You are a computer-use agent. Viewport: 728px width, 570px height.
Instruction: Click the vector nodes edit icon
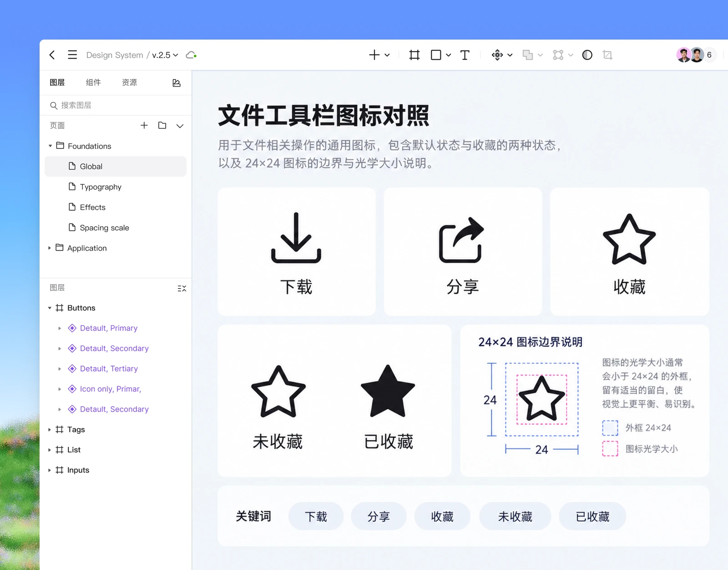(x=558, y=55)
